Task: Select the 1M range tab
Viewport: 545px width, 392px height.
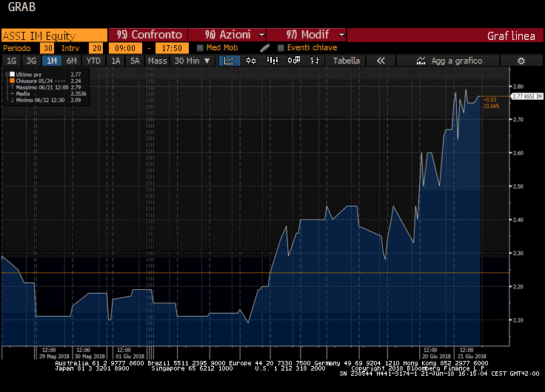Action: pyautogui.click(x=51, y=61)
